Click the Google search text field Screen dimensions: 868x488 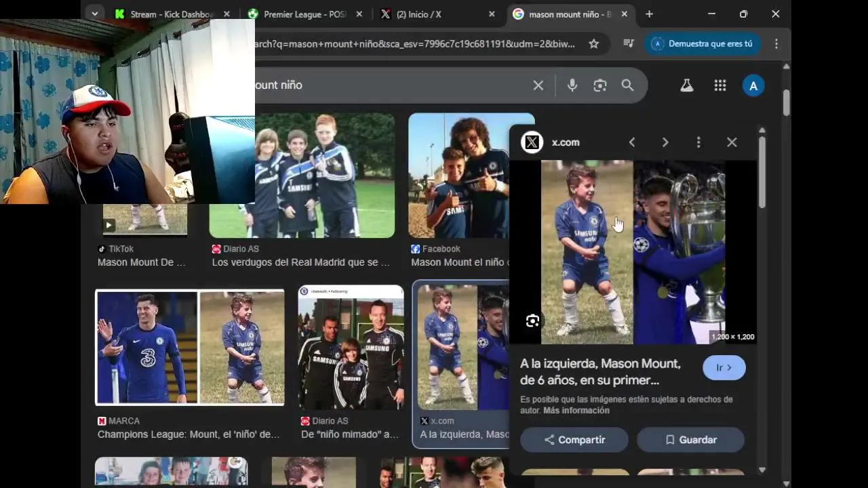pos(390,85)
